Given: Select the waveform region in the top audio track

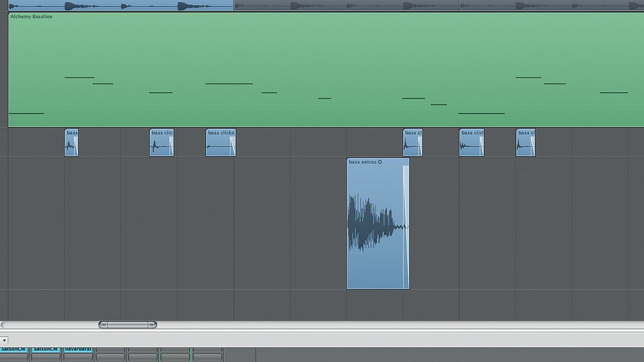Looking at the screenshot, I should click(x=118, y=5).
